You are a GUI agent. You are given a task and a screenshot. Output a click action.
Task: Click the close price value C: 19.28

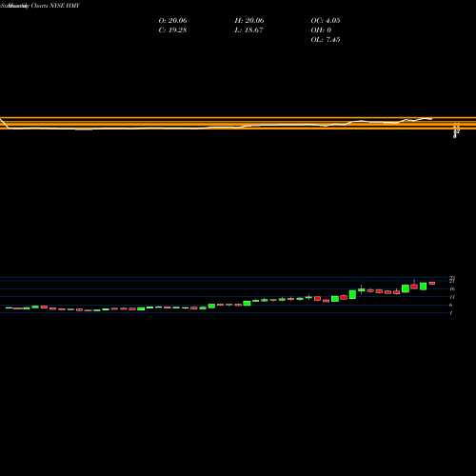[x=172, y=30]
